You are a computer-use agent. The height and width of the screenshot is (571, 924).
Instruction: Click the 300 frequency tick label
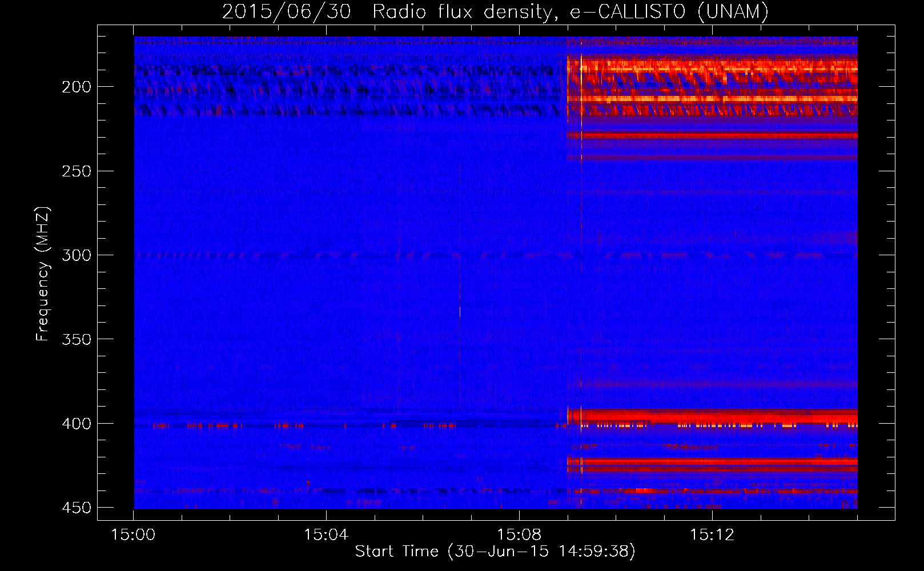77,255
